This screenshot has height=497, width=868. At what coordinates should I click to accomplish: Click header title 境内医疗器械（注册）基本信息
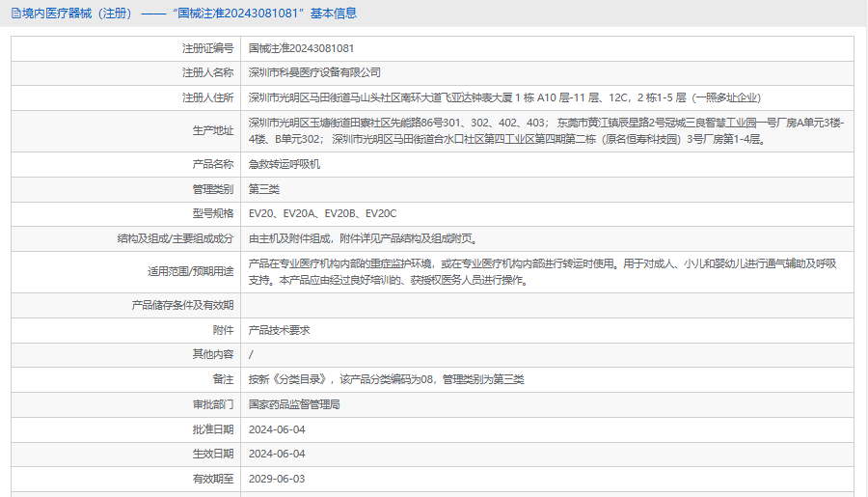tap(189, 14)
